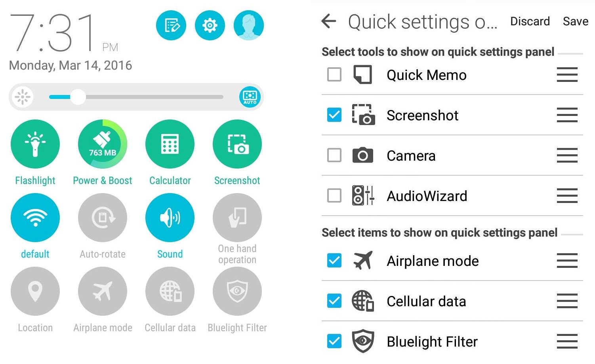Tick the Camera tool checkbox
Screen dimensions: 595x364
pos(334,155)
